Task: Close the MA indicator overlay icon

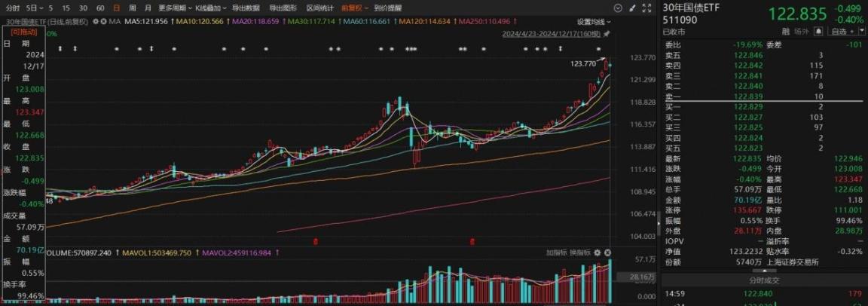Action: (103, 22)
